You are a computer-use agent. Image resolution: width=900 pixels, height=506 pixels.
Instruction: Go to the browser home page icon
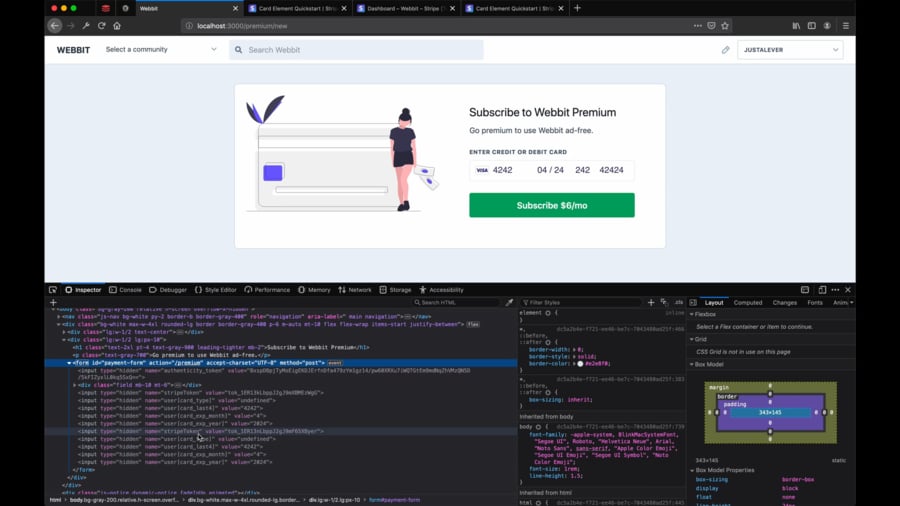pyautogui.click(x=117, y=26)
